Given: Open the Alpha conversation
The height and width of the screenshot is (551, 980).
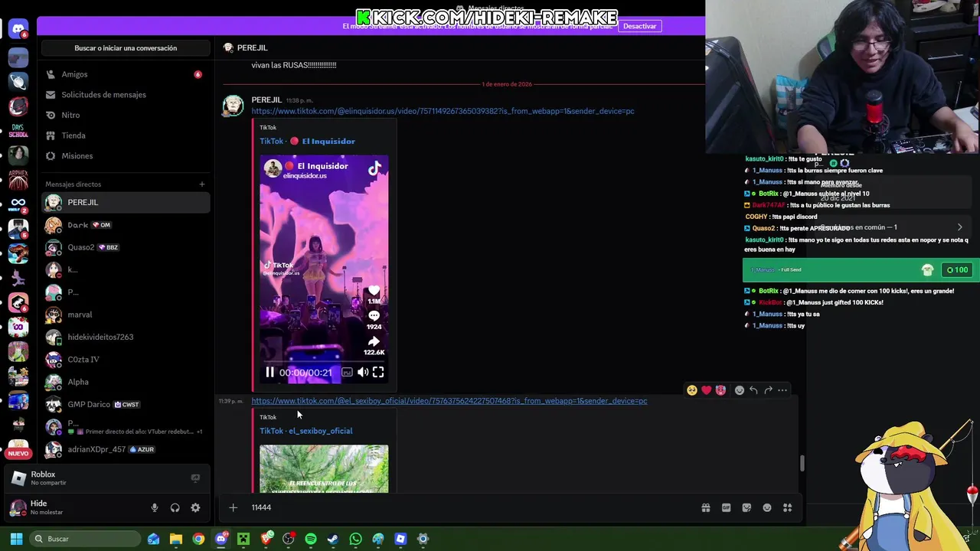Looking at the screenshot, I should pyautogui.click(x=126, y=382).
